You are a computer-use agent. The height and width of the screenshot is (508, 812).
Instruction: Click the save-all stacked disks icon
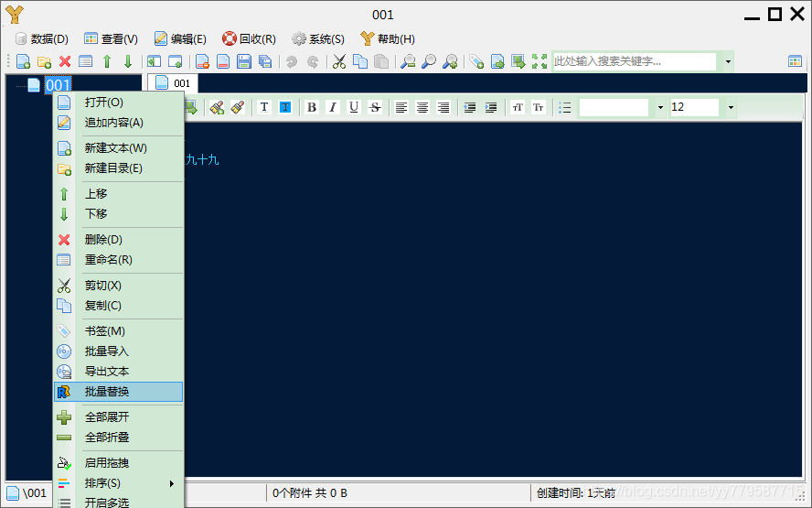(264, 61)
